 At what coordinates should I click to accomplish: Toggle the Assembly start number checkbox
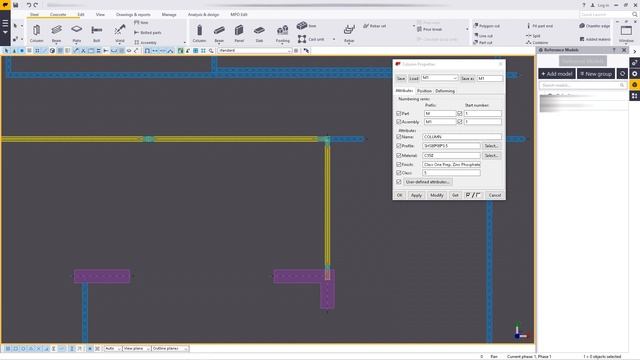click(460, 122)
